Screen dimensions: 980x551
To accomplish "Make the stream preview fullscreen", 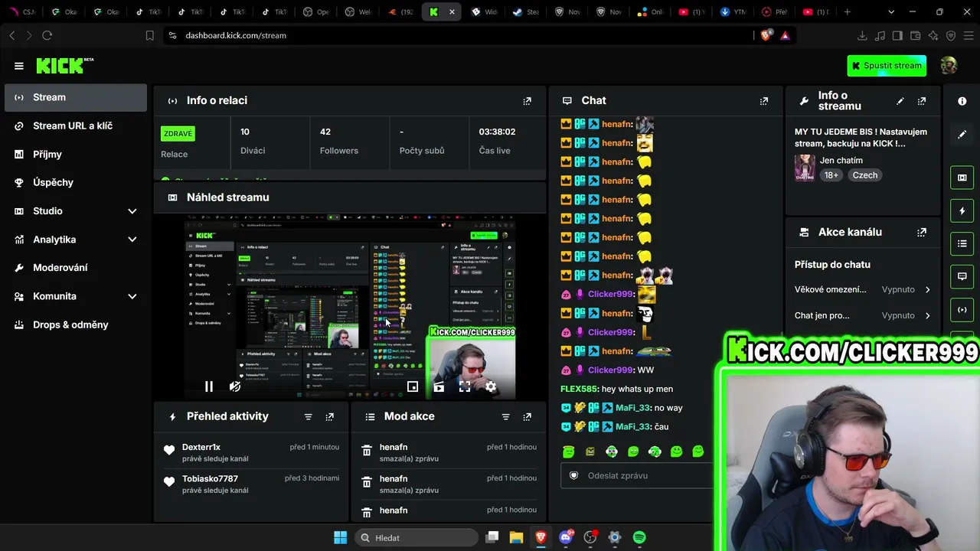I will click(465, 386).
